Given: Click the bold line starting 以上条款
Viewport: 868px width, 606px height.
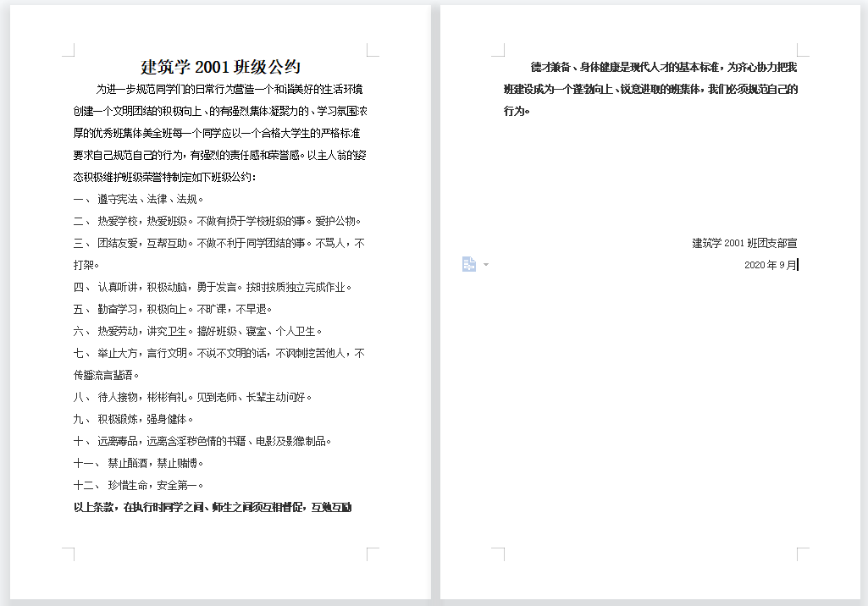Looking at the screenshot, I should click(x=212, y=507).
